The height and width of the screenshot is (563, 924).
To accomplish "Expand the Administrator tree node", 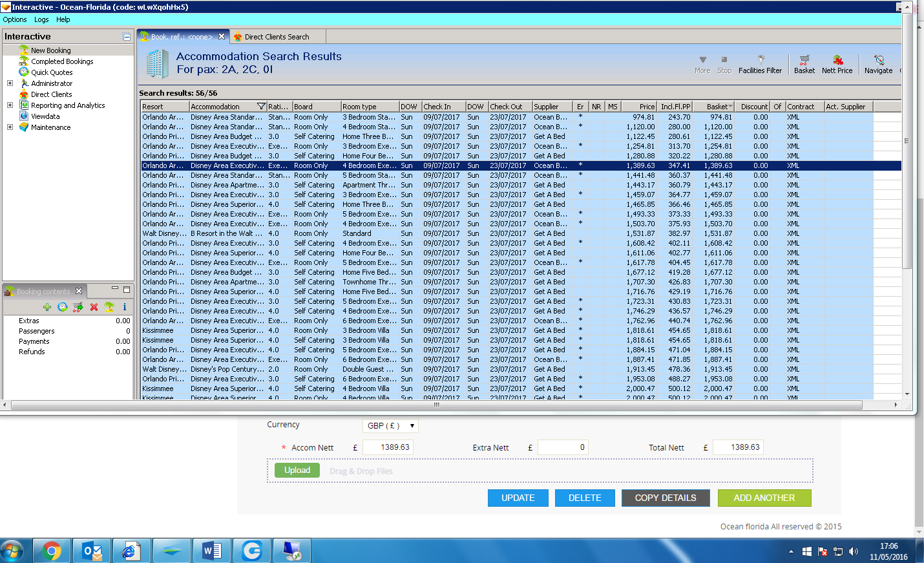I will click(10, 83).
